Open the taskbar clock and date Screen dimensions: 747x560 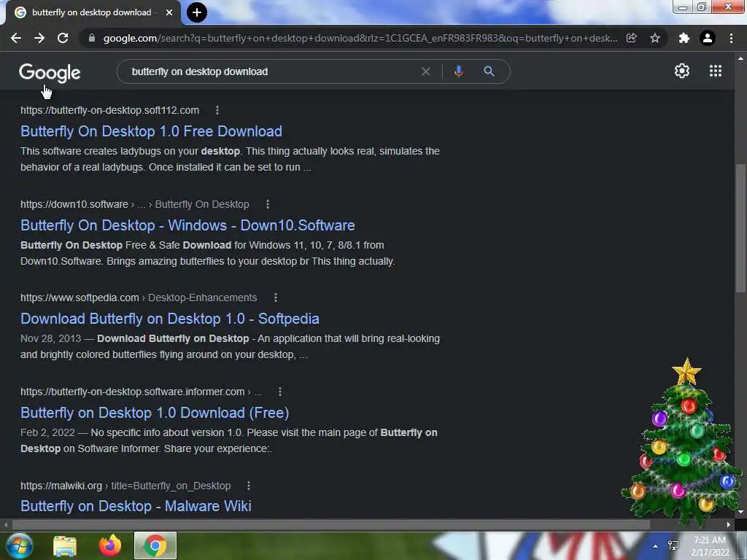tap(711, 546)
